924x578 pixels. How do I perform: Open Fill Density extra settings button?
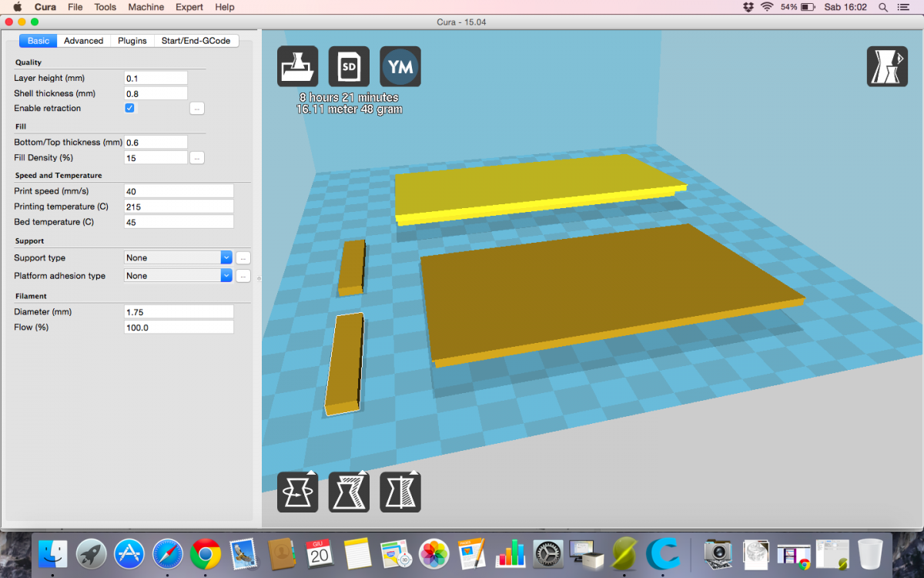tap(197, 158)
